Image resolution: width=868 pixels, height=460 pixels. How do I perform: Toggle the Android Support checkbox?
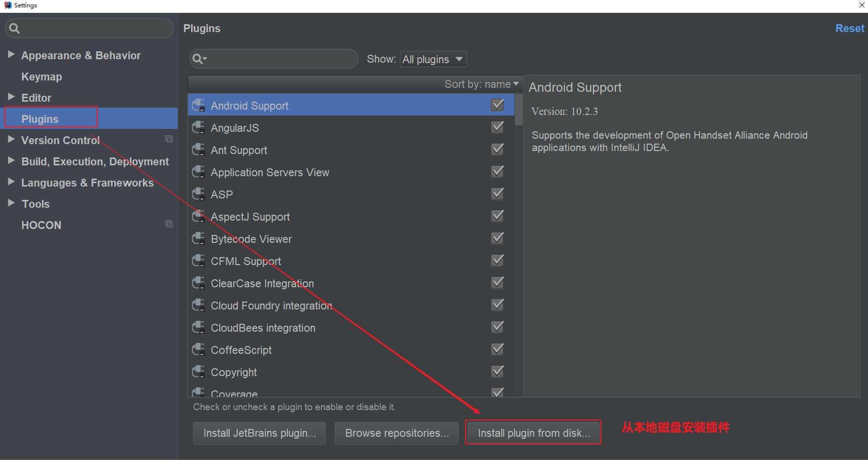click(x=498, y=105)
